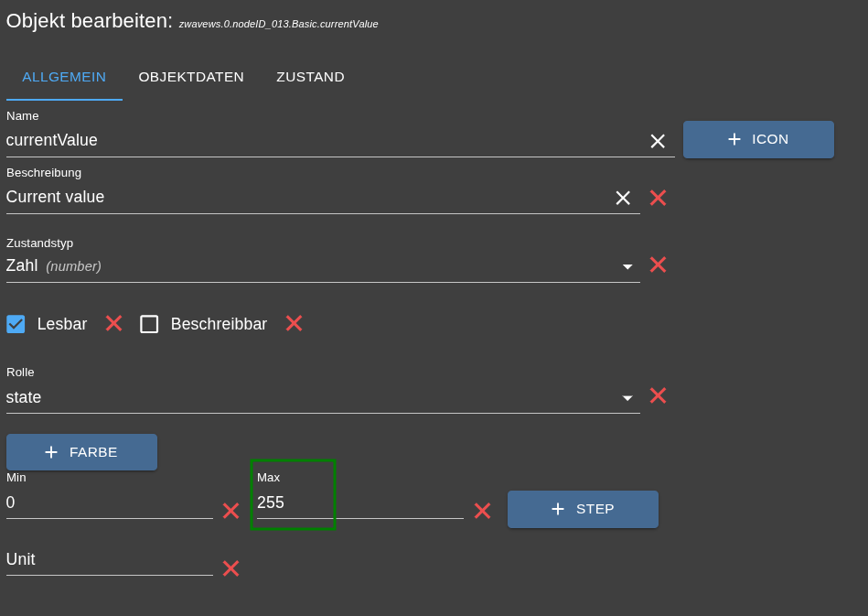Add a color with Farbe button

coord(81,452)
